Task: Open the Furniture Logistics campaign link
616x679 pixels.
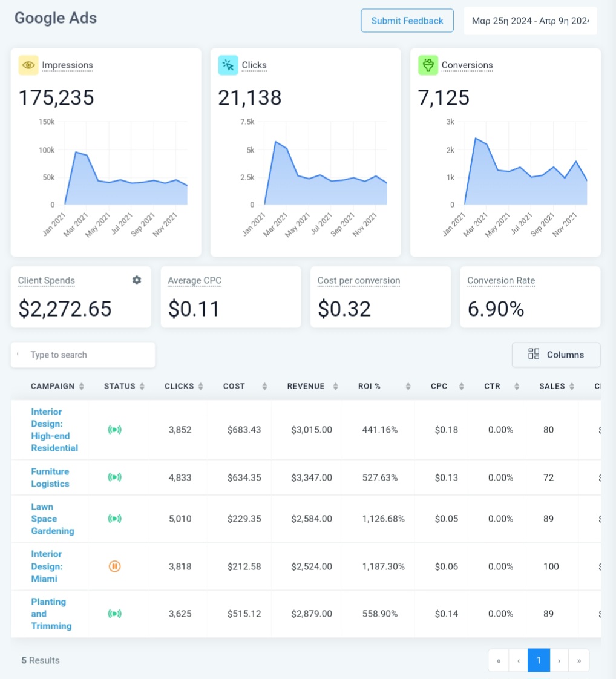Action: [x=50, y=477]
